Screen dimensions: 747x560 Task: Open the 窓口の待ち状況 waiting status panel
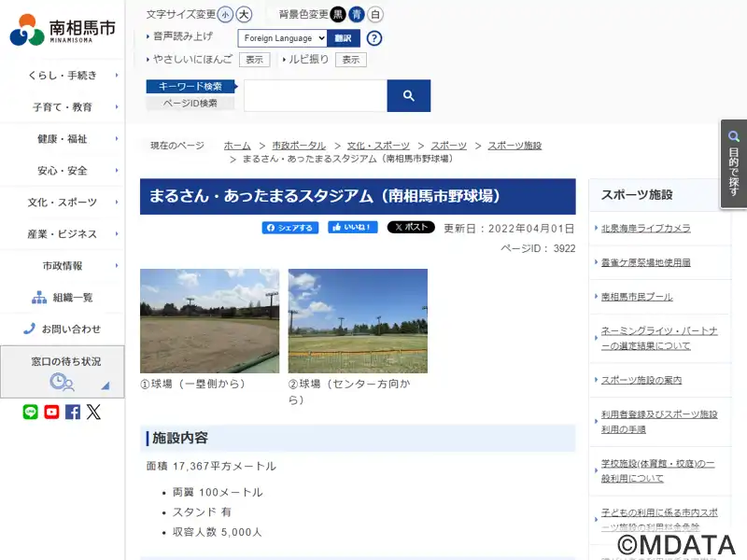tap(62, 371)
